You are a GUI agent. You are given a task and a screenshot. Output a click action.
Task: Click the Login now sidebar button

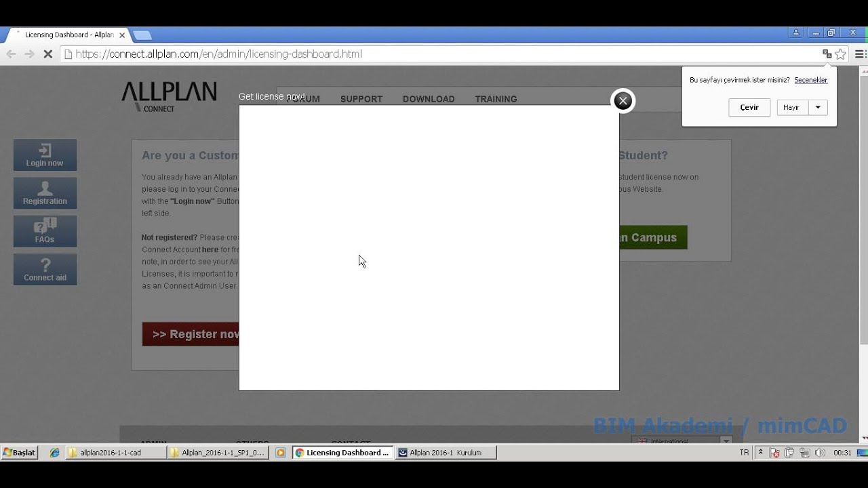pyautogui.click(x=45, y=155)
